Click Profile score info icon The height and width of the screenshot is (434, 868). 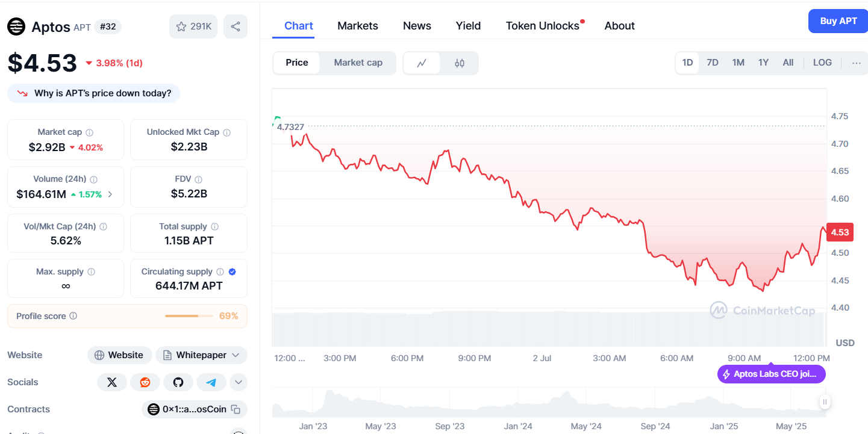[73, 316]
